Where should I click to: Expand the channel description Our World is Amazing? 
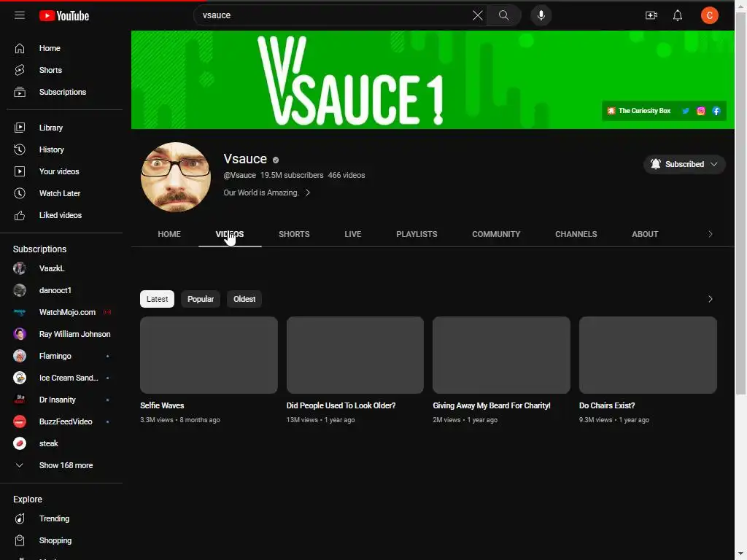(x=267, y=192)
